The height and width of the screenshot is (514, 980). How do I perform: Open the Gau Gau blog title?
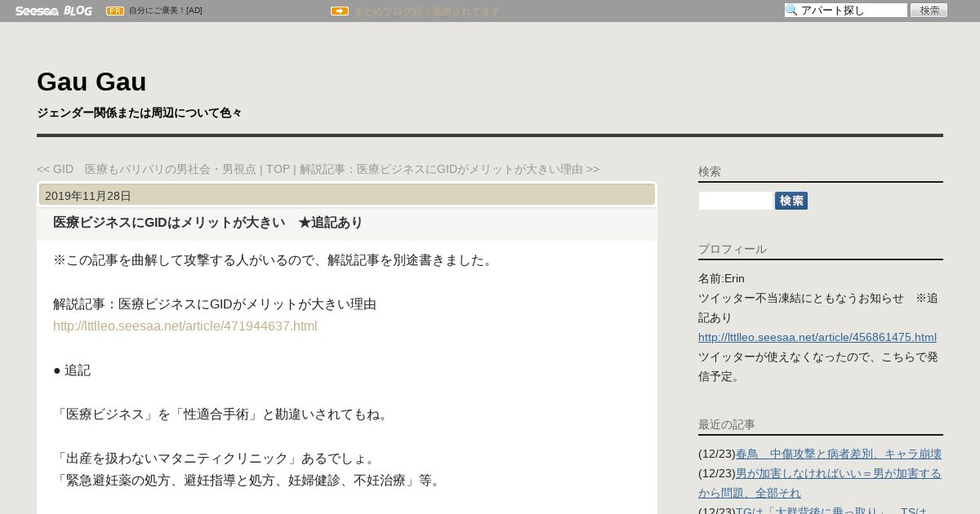(91, 82)
